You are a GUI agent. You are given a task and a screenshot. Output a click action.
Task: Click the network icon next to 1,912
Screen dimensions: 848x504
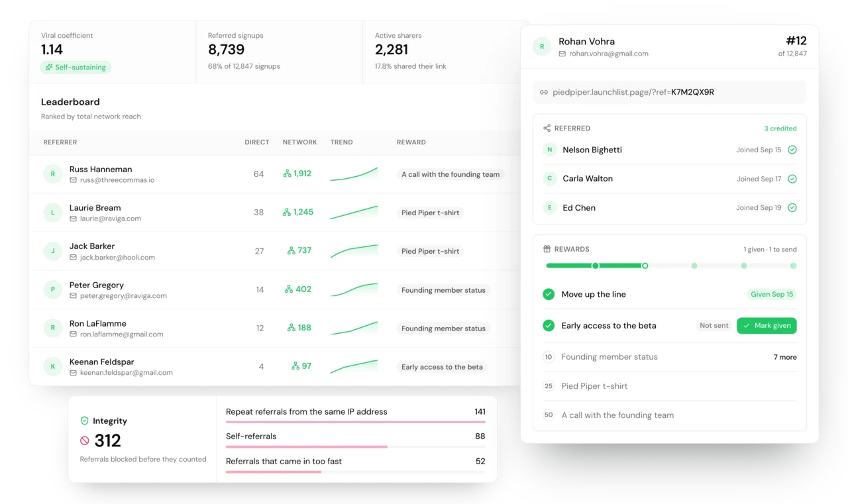click(x=287, y=174)
